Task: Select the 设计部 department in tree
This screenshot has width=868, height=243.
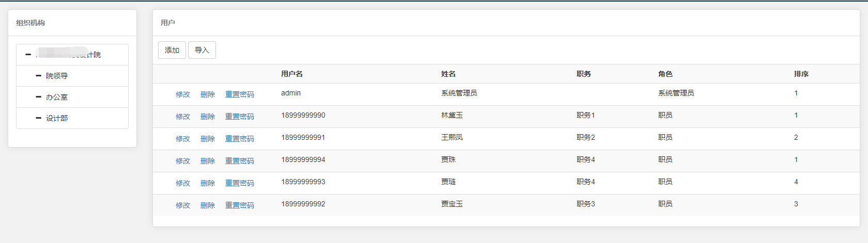Action: (x=57, y=118)
